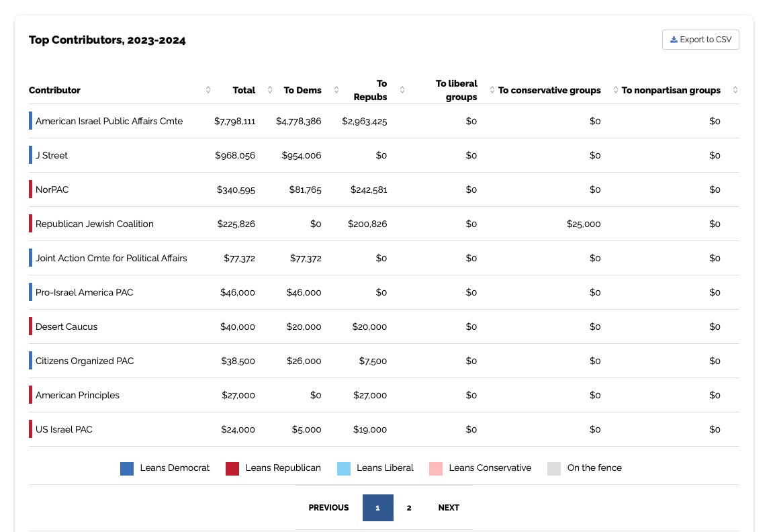
Task: Select Pro-Israel America PAC contributor name
Action: coord(85,292)
